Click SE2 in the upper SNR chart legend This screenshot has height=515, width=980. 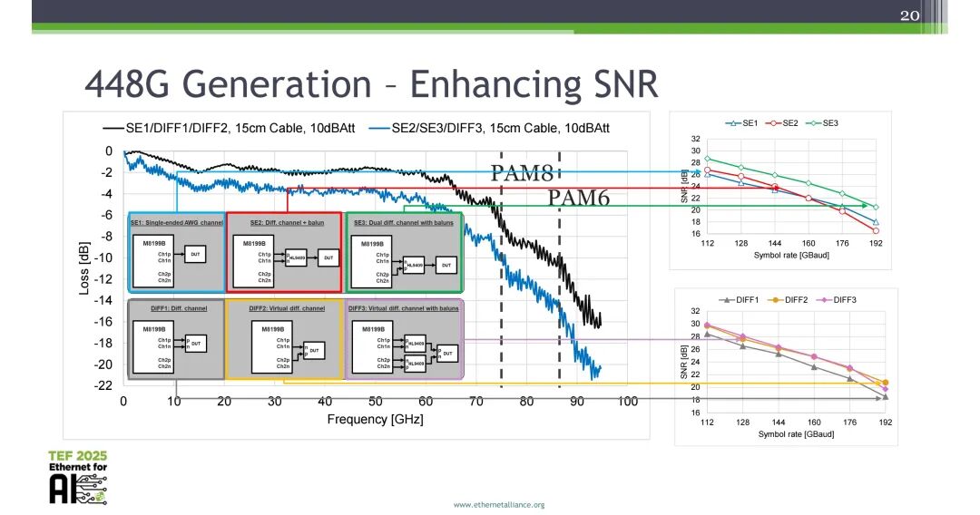[x=782, y=123]
